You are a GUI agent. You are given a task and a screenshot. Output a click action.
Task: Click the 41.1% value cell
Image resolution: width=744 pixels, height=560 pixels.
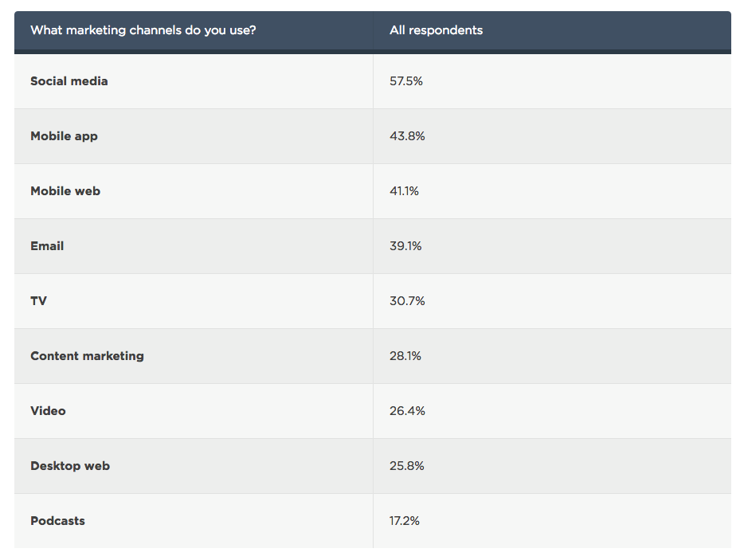coord(404,191)
